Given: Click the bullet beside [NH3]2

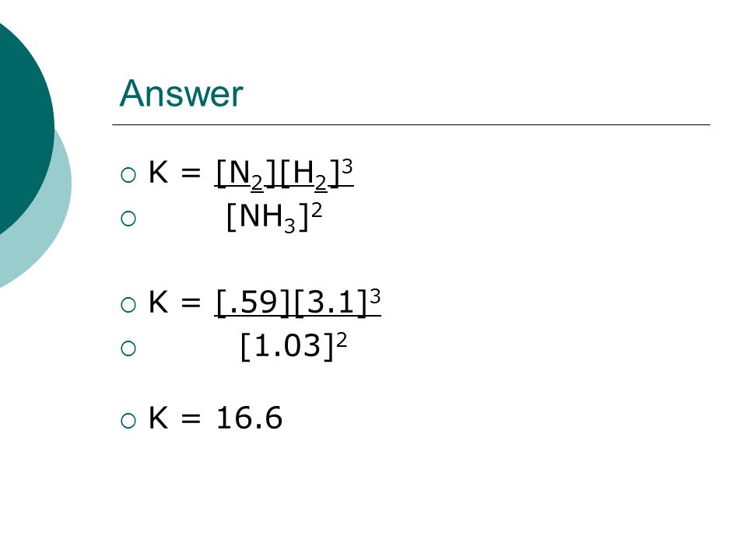Looking at the screenshot, I should point(128,219).
